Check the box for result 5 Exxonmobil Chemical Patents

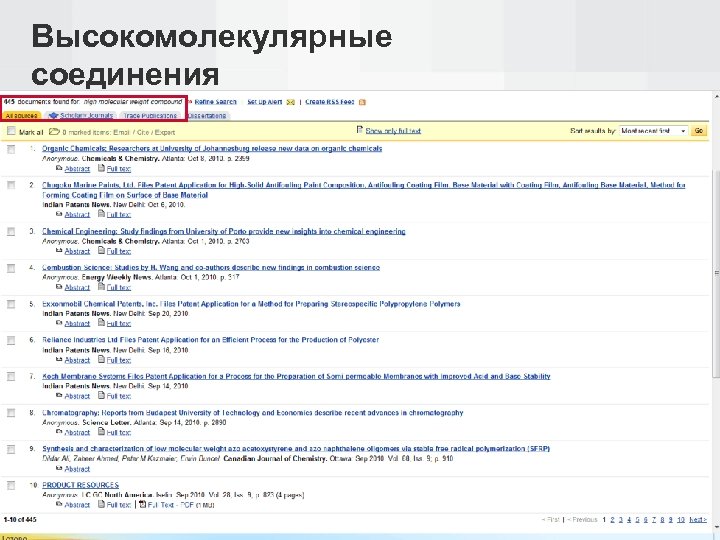point(11,304)
